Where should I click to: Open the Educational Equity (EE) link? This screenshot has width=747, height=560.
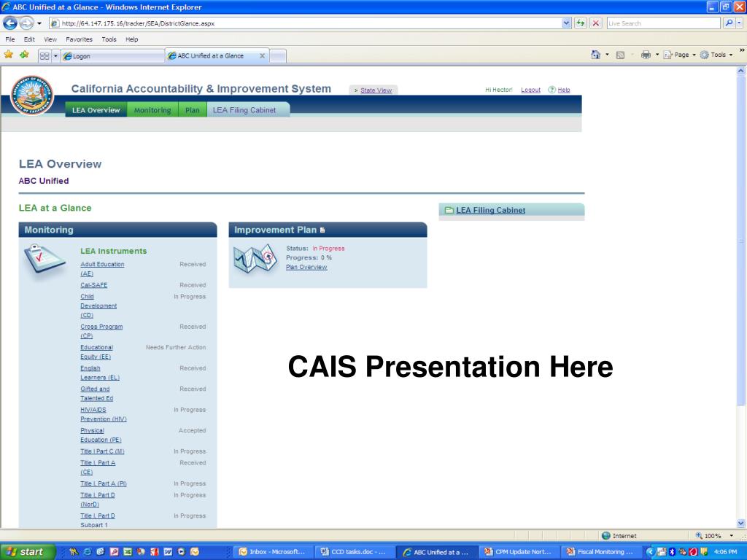coord(96,352)
